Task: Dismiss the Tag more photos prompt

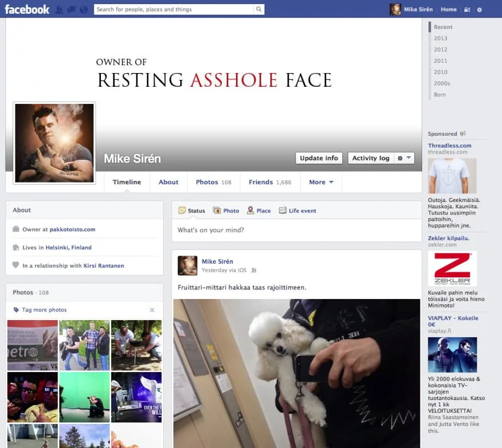Action: click(152, 310)
